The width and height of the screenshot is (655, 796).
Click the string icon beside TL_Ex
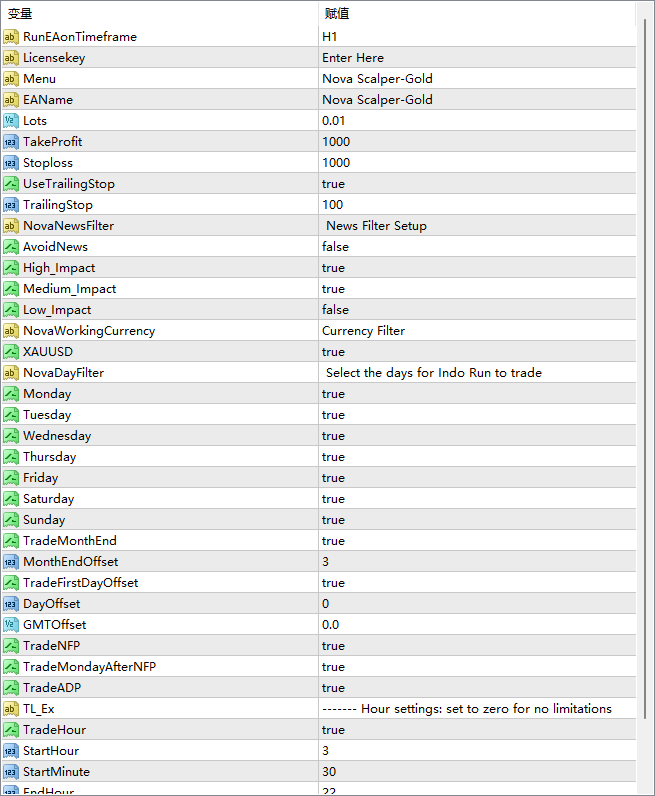tap(11, 709)
